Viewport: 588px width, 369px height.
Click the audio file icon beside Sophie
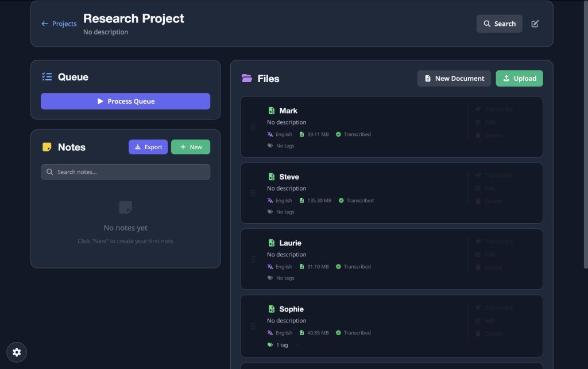point(272,309)
